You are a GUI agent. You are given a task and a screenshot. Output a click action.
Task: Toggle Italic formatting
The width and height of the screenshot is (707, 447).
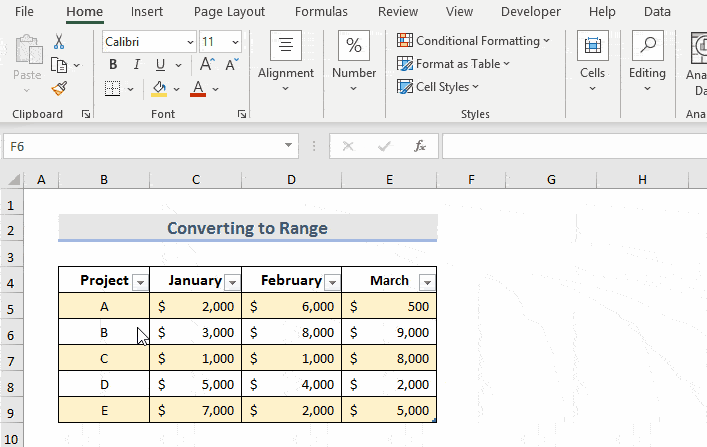click(x=135, y=65)
